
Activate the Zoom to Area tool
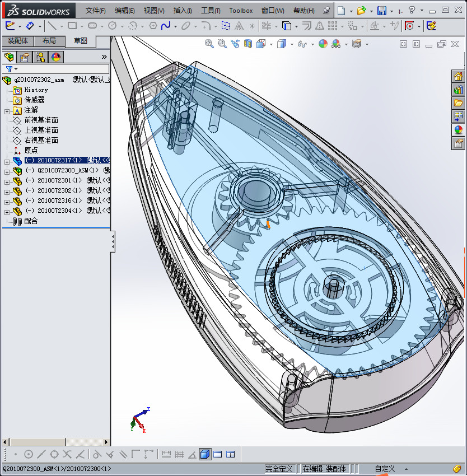click(222, 43)
